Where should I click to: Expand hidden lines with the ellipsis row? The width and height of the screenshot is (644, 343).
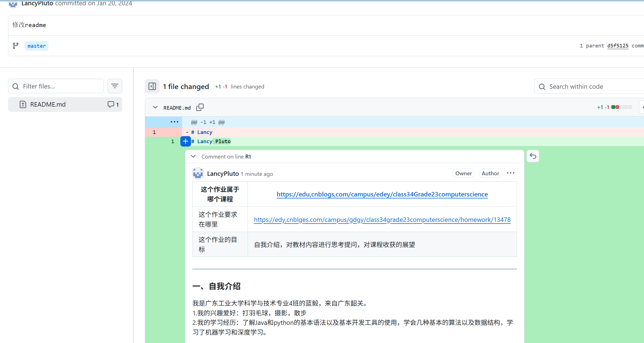(x=174, y=122)
